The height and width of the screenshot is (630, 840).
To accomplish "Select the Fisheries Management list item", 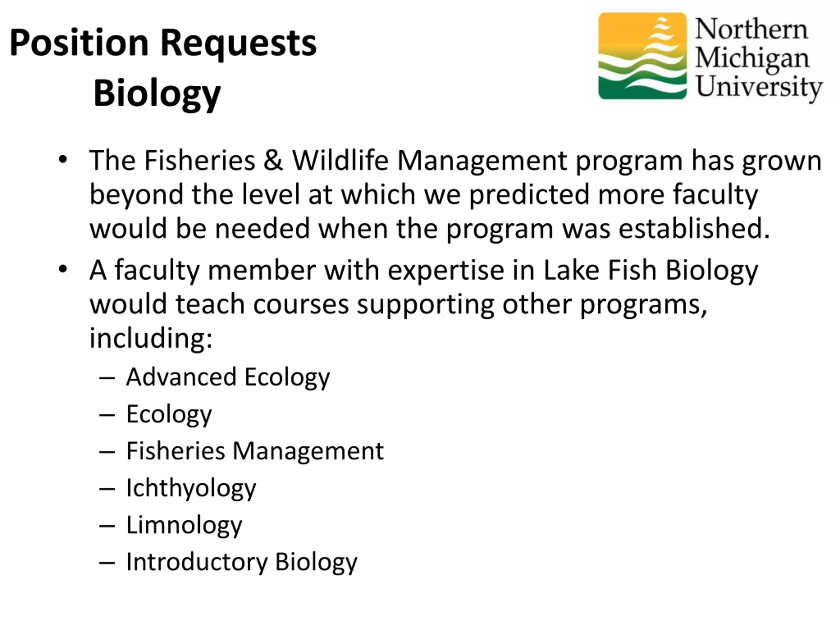I will point(255,451).
